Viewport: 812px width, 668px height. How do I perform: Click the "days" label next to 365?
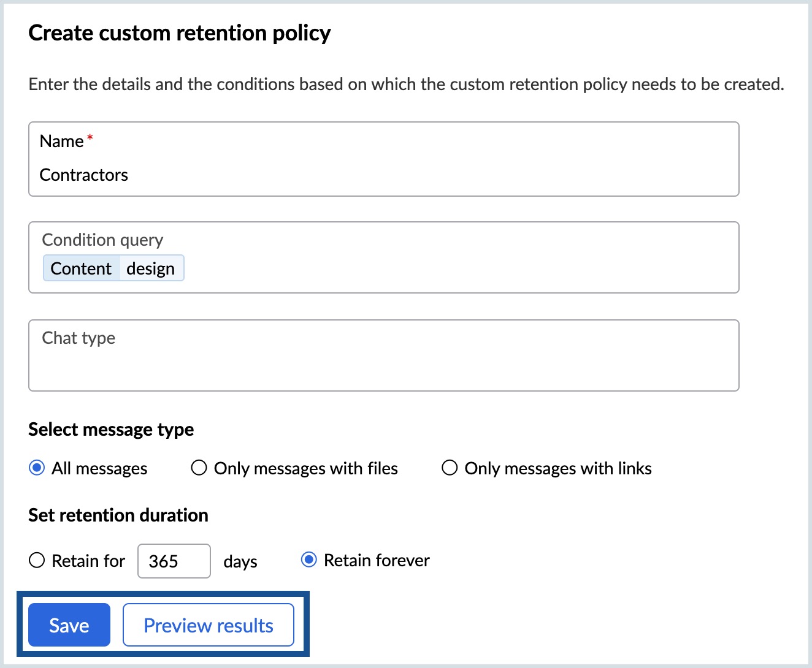[240, 561]
